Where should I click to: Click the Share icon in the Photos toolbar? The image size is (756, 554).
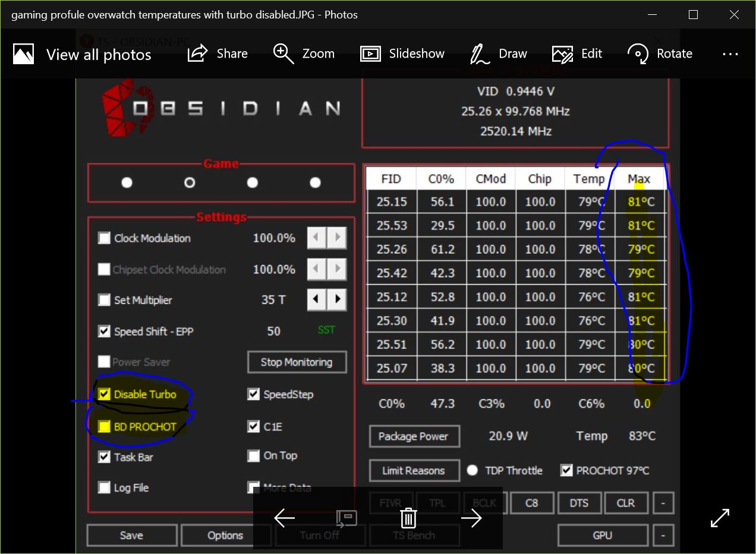coord(197,53)
